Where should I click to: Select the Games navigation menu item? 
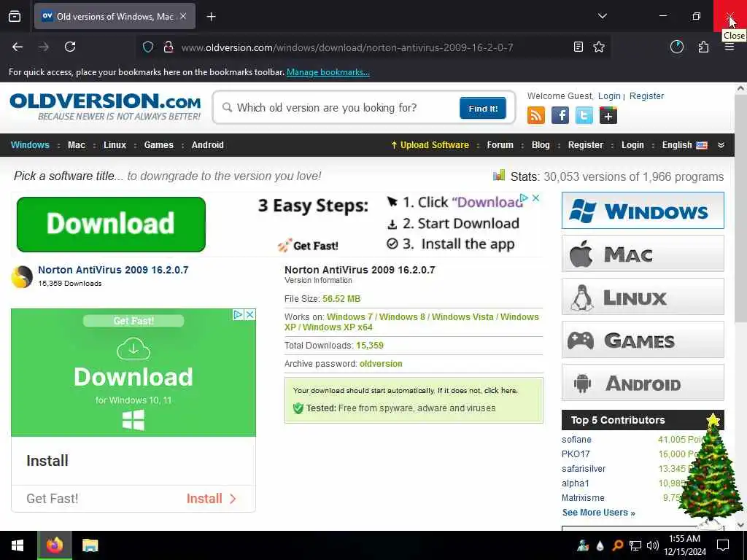point(158,145)
